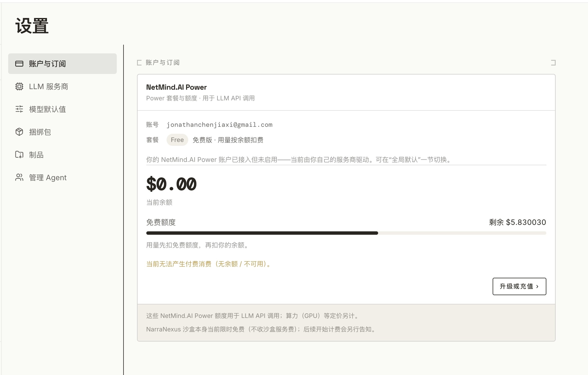This screenshot has height=375, width=588.
Task: Click the 升级或充值 button
Action: pos(519,286)
